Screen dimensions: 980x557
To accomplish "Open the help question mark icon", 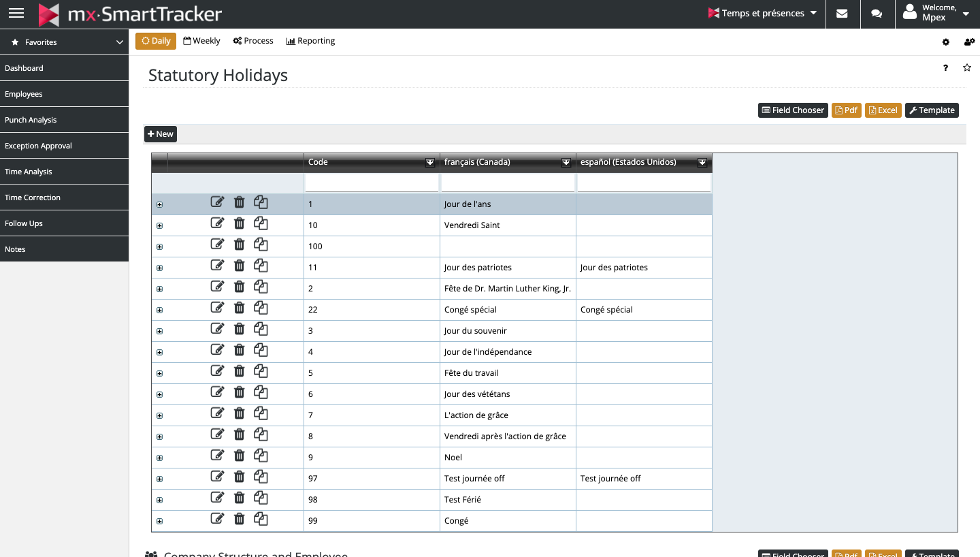I will point(945,67).
